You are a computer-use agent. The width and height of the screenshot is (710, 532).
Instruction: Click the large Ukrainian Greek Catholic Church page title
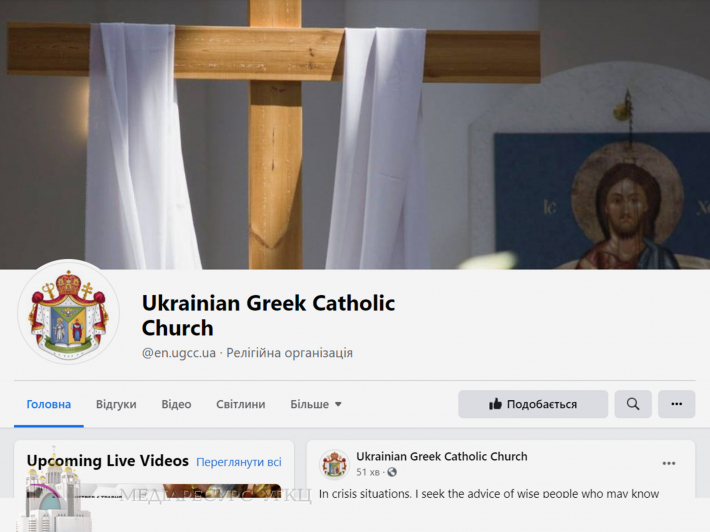pyautogui.click(x=269, y=316)
